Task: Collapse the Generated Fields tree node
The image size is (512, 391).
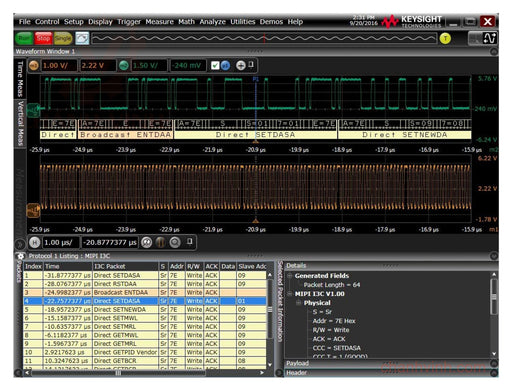Action: [290, 276]
